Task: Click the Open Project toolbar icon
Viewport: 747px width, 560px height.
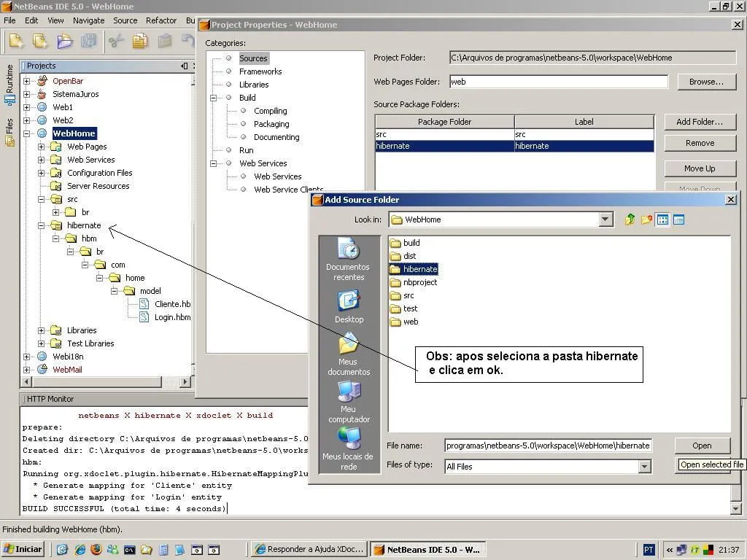Action: pos(64,42)
